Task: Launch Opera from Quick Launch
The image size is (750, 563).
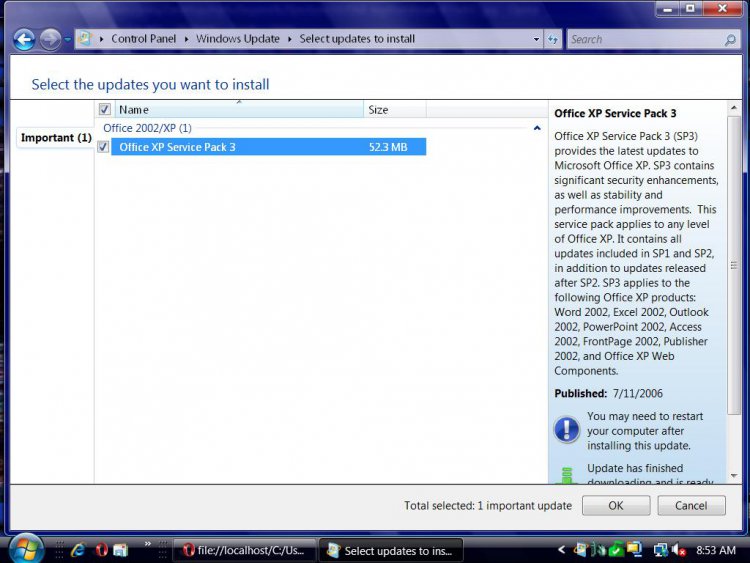Action: [101, 550]
